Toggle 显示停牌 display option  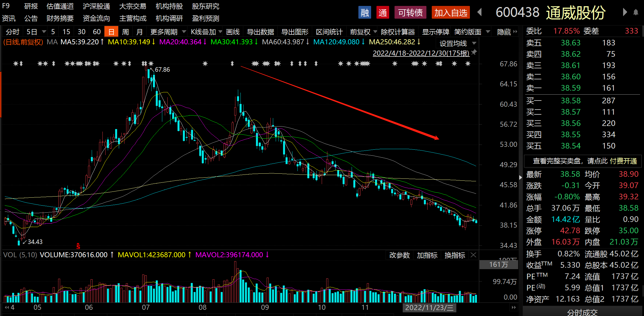click(435, 32)
